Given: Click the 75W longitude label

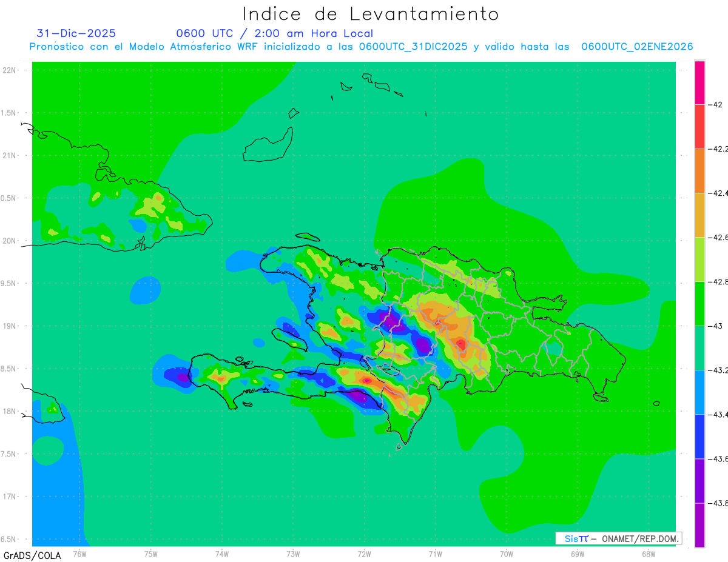Looking at the screenshot, I should [151, 554].
